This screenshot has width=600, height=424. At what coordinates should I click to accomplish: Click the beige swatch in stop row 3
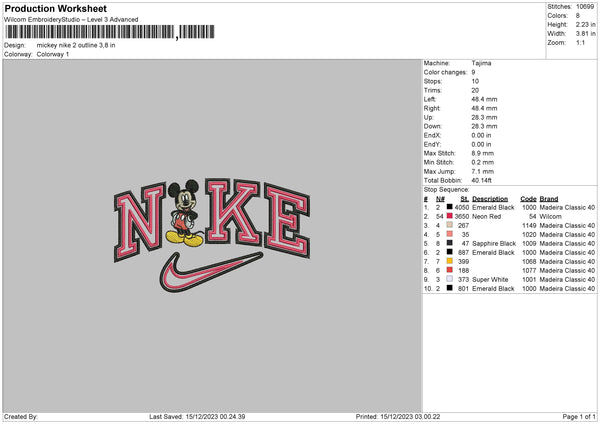point(450,225)
